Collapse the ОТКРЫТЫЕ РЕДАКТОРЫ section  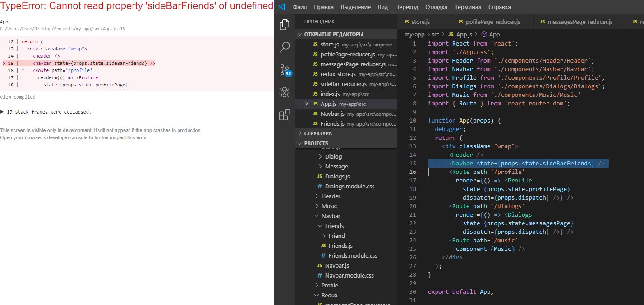coord(333,34)
